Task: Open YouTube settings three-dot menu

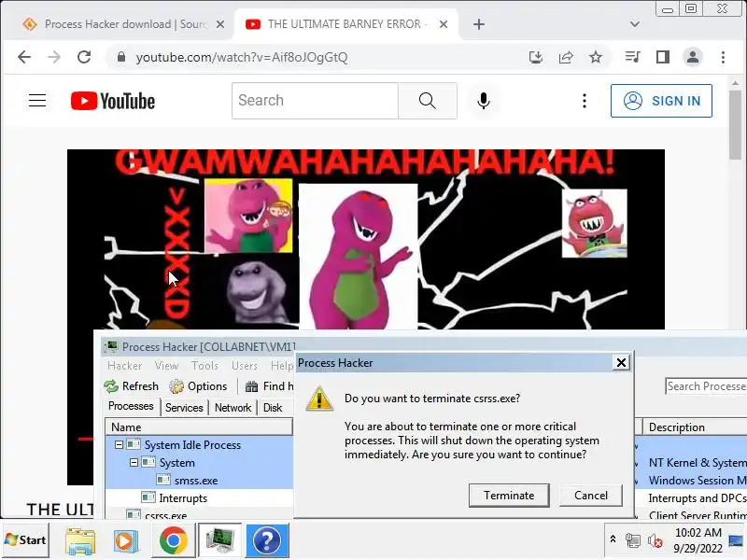Action: 585,101
